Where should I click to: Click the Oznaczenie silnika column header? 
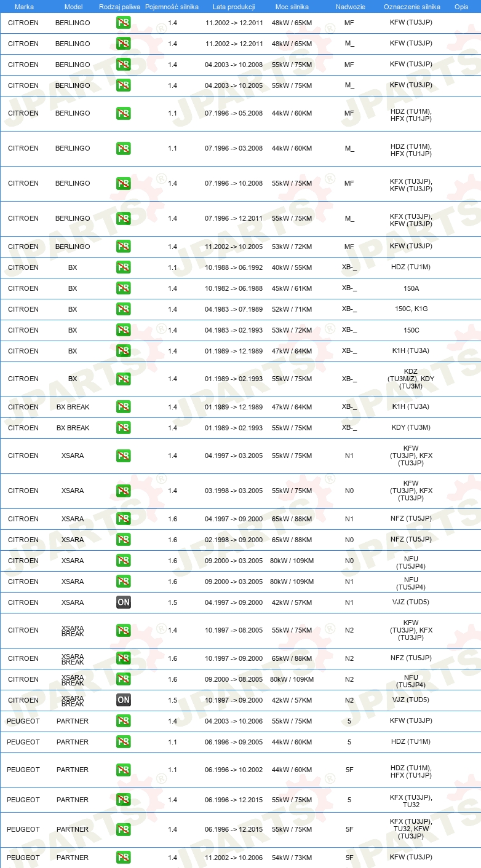412,7
